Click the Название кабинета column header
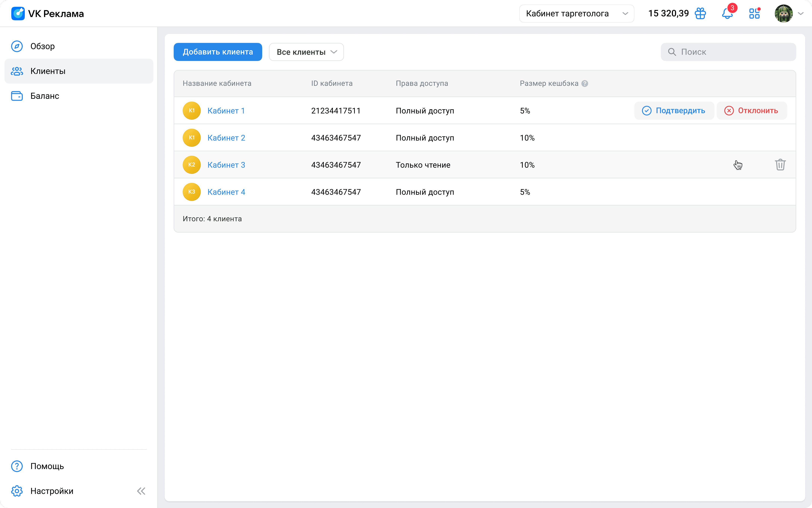Viewport: 812px width, 508px height. [217, 83]
